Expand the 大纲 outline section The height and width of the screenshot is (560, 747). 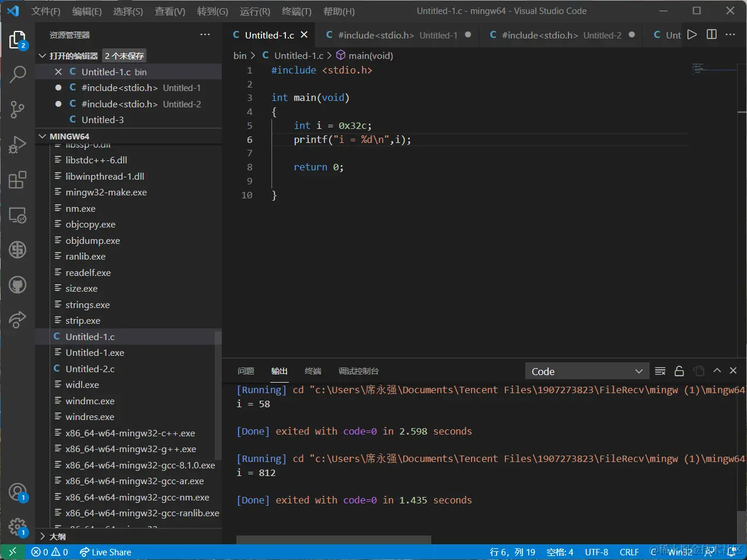pyautogui.click(x=42, y=537)
